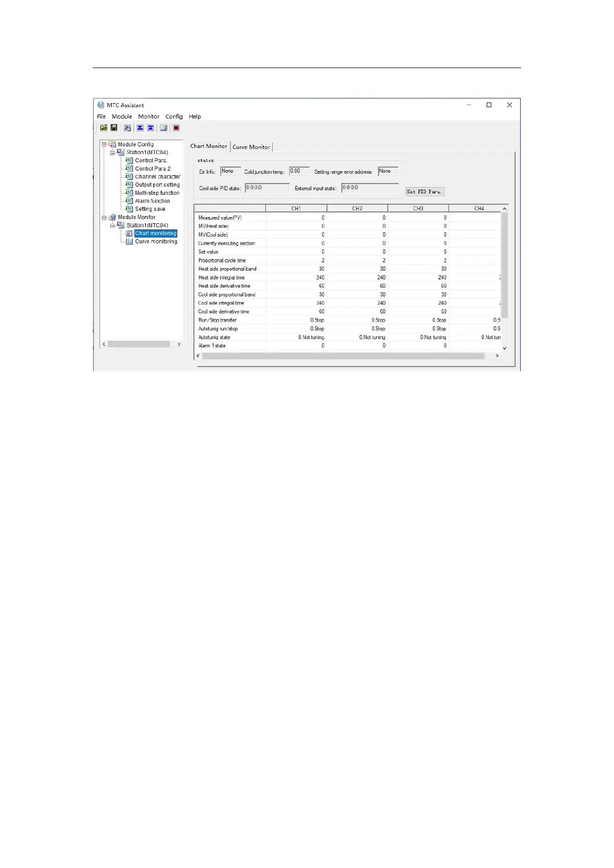Collapse the Module Monitor tree node
This screenshot has height=868, width=614.
tap(104, 217)
